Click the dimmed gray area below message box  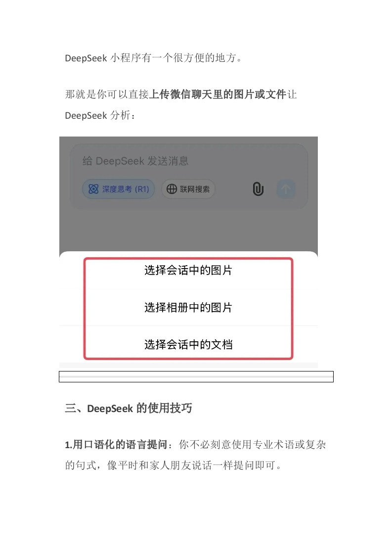(x=188, y=231)
